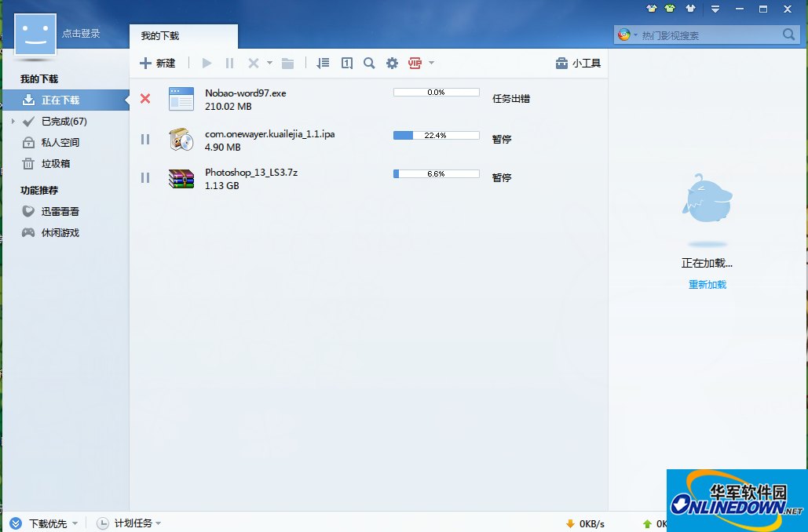Expand the 已完成(67) tree arrow
Image resolution: width=808 pixels, height=532 pixels.
13,122
